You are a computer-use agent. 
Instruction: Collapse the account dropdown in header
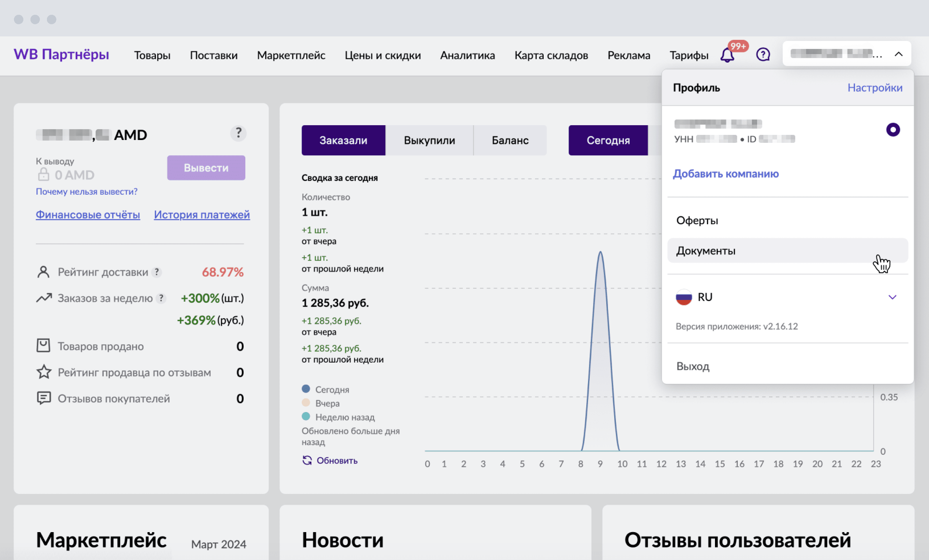899,54
